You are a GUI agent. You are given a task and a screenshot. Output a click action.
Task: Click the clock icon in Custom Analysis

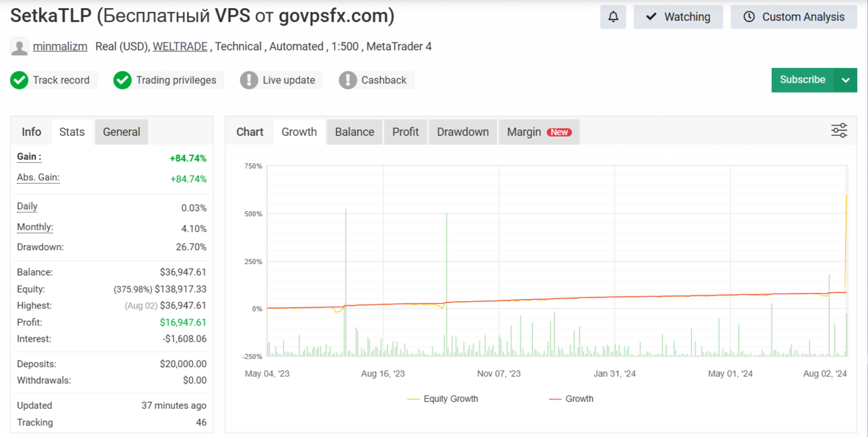pos(749,17)
